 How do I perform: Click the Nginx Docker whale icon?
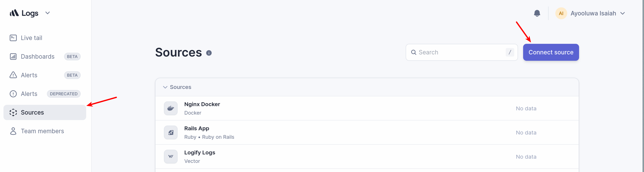click(x=171, y=108)
